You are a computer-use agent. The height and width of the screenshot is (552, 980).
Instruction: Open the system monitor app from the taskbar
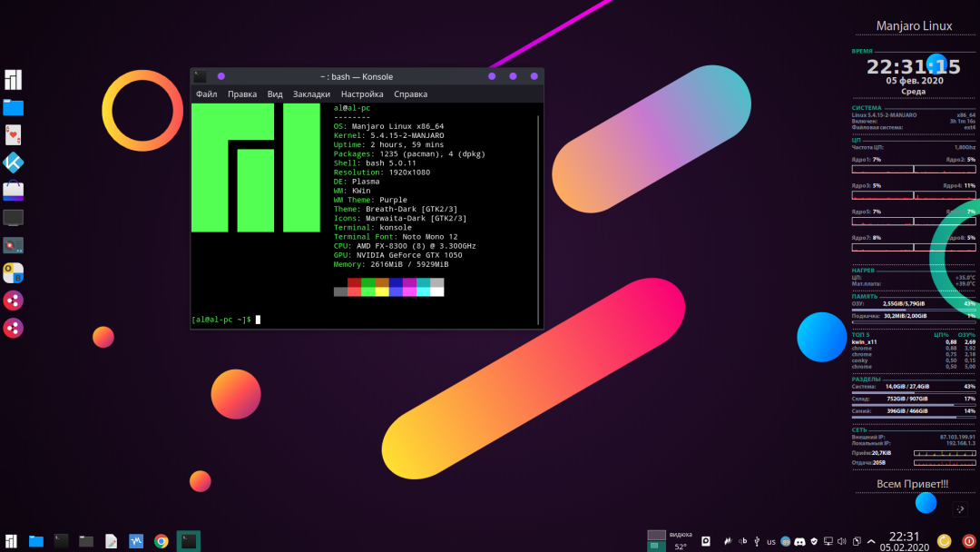tap(135, 540)
